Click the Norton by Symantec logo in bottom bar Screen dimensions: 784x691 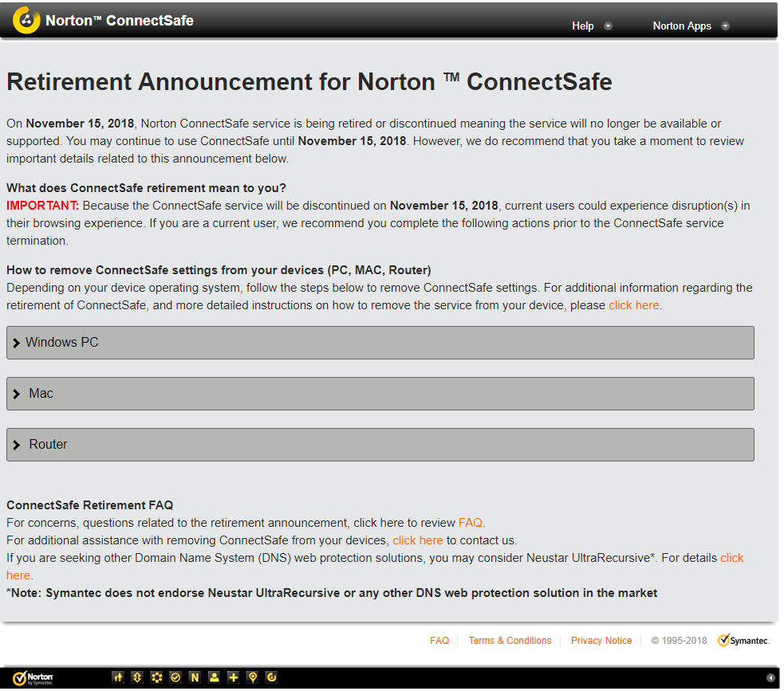pyautogui.click(x=33, y=678)
